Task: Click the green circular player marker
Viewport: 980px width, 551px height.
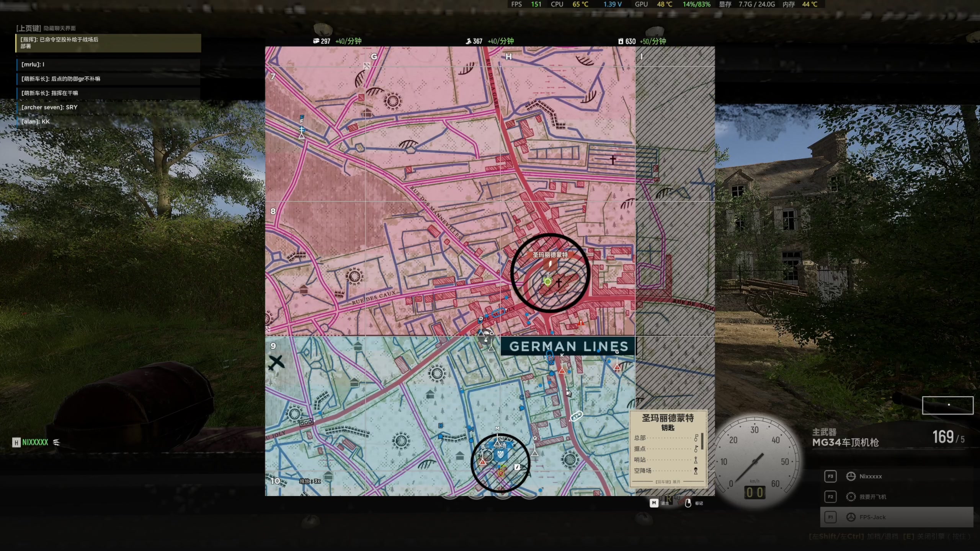Action: tap(548, 282)
